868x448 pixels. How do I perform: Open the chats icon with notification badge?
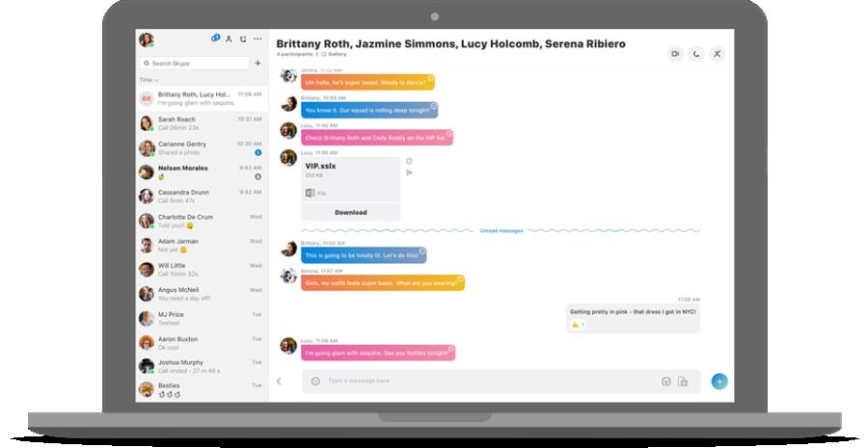215,39
